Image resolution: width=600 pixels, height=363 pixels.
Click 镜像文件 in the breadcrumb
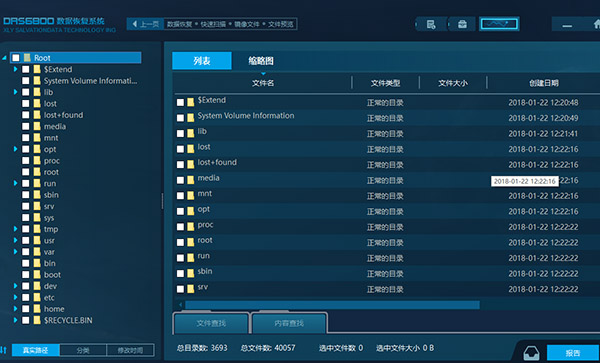tap(247, 24)
